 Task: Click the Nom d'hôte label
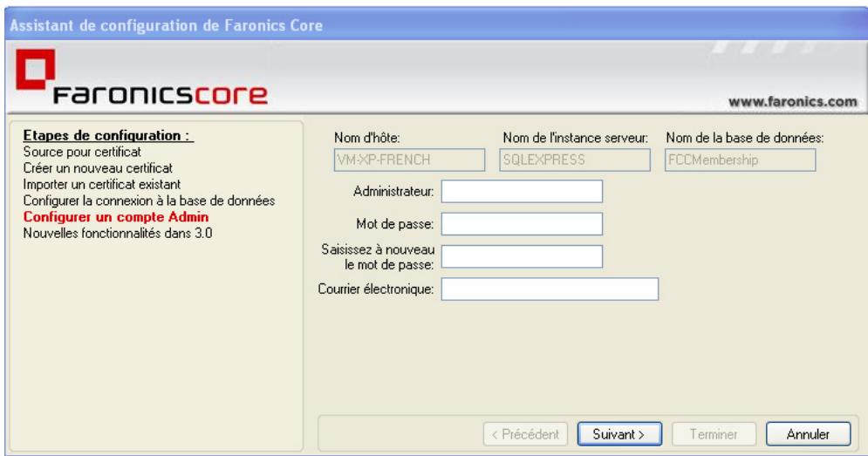(367, 138)
